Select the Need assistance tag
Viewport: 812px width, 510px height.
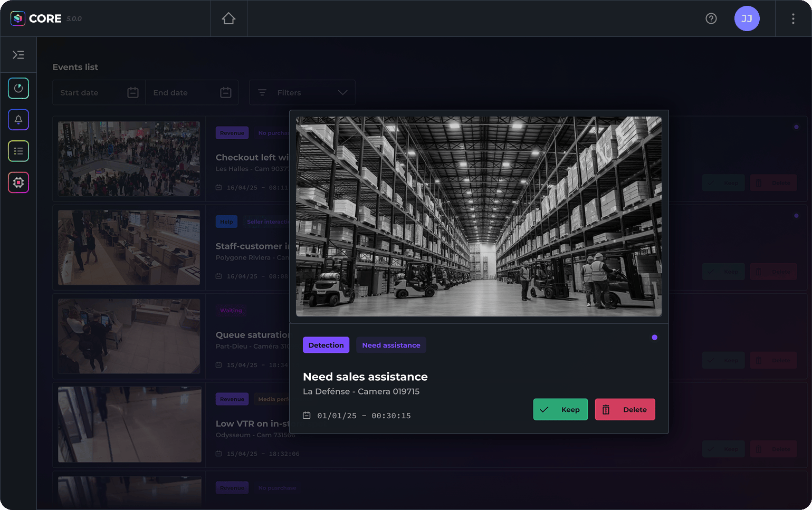(391, 345)
